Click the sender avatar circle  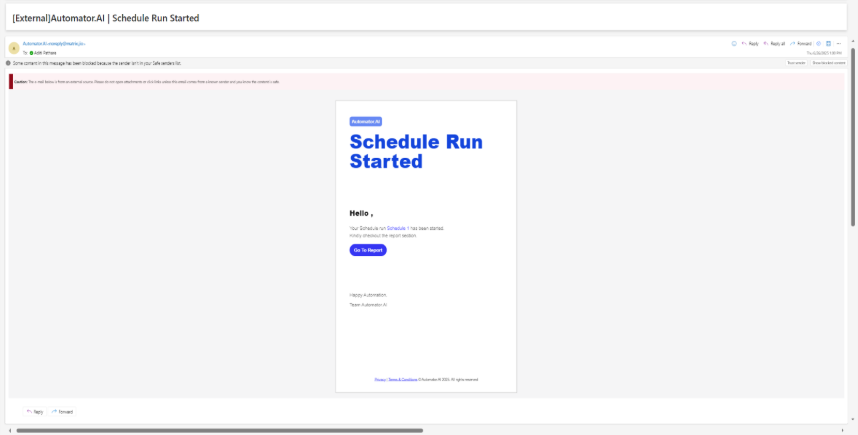14,48
